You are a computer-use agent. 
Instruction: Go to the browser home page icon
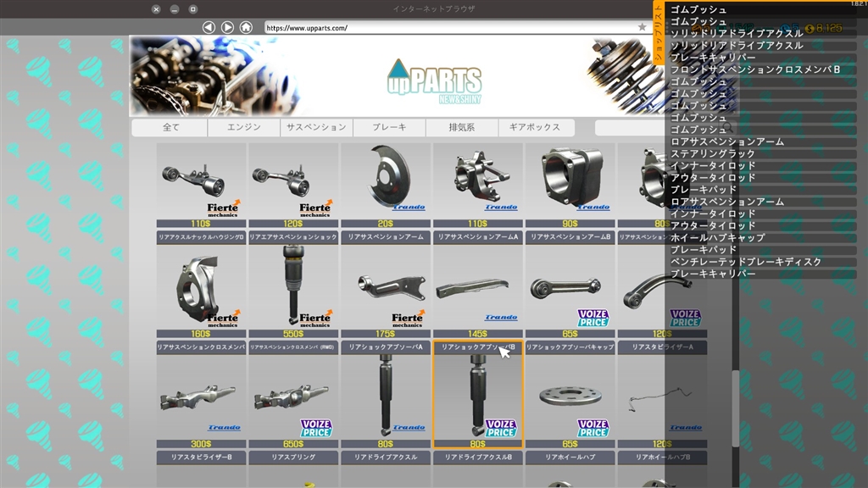pyautogui.click(x=246, y=27)
